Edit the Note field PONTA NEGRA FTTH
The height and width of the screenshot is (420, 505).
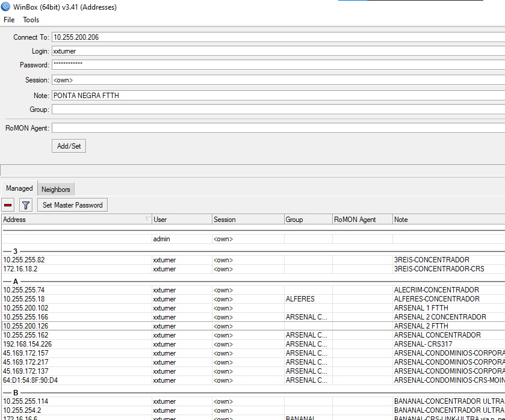coord(278,95)
